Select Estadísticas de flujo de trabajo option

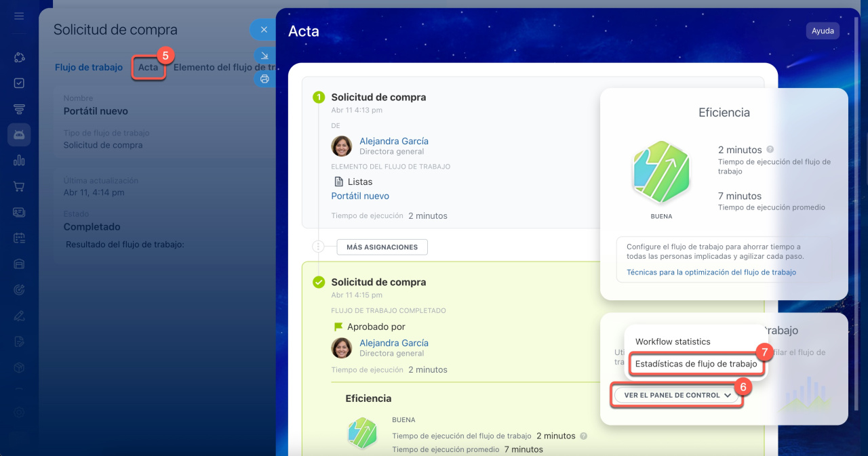[696, 364]
